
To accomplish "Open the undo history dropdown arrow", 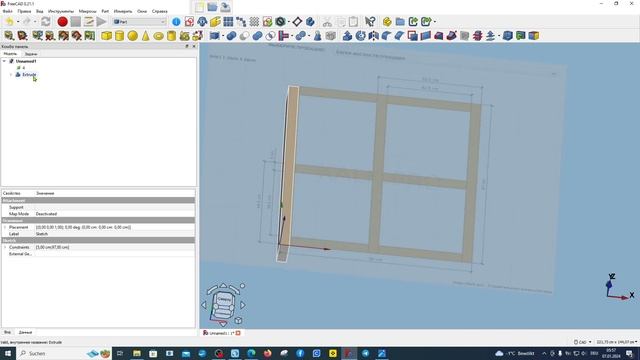I will pyautogui.click(x=17, y=22).
